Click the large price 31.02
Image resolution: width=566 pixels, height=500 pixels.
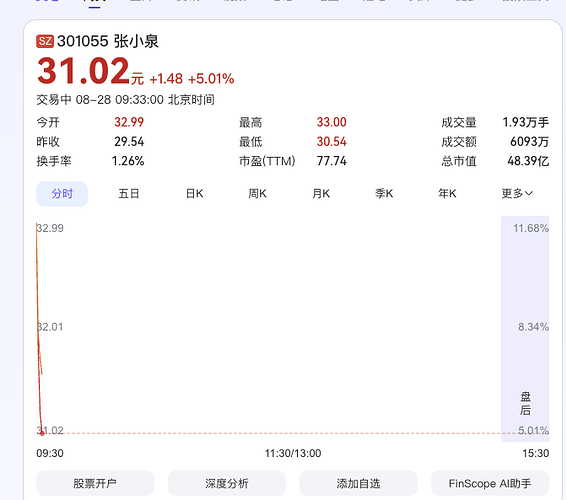(x=83, y=71)
